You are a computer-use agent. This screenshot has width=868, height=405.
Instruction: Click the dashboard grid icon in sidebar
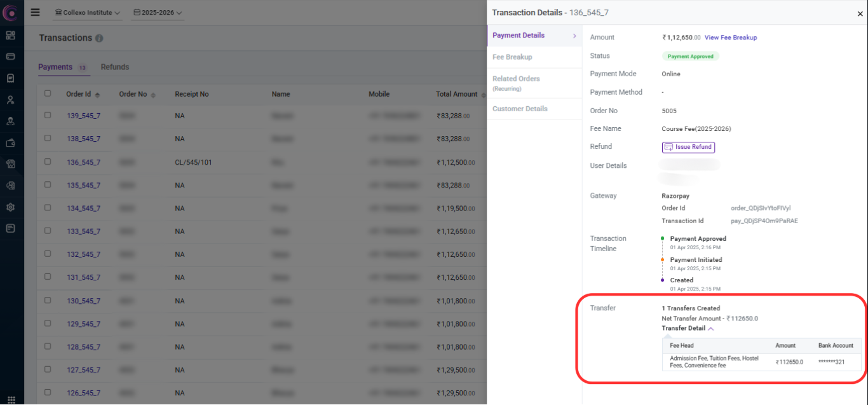click(x=11, y=35)
